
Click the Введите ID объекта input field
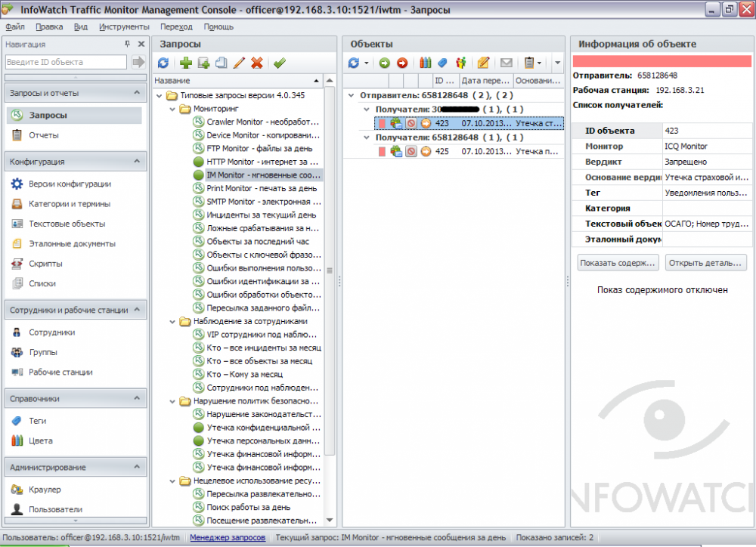(66, 62)
